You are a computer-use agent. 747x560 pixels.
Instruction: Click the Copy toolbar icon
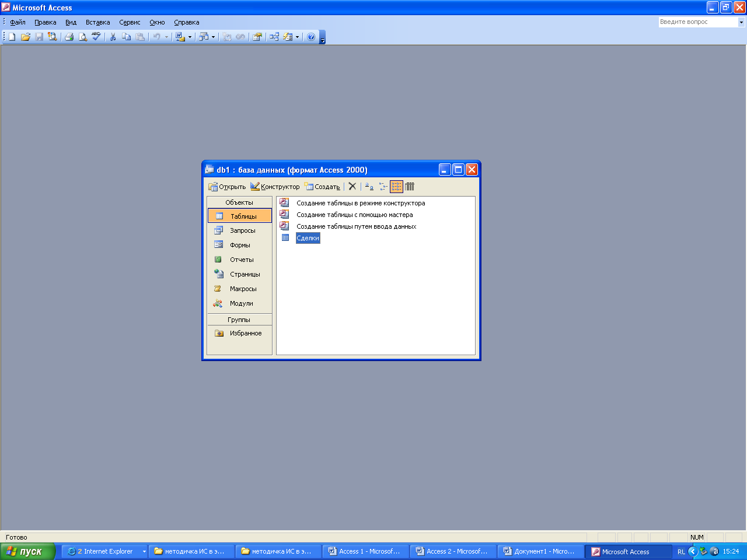click(127, 37)
